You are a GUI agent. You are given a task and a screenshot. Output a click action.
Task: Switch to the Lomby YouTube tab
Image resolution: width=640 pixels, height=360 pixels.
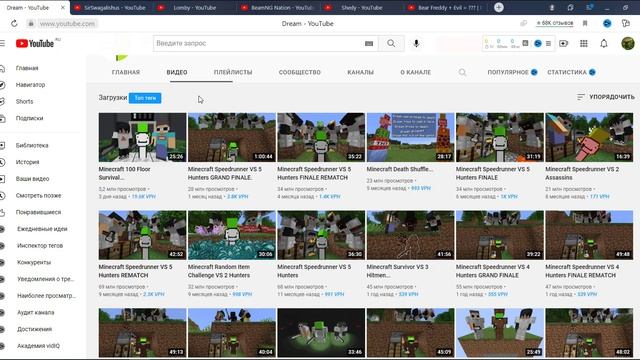click(194, 7)
